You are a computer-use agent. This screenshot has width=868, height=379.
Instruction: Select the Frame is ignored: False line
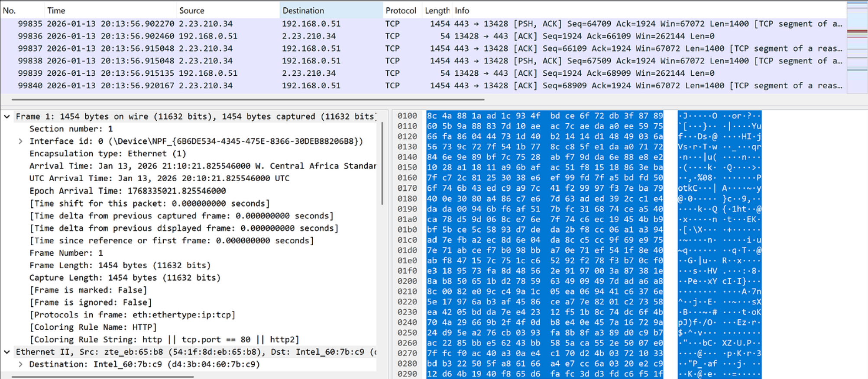point(91,302)
